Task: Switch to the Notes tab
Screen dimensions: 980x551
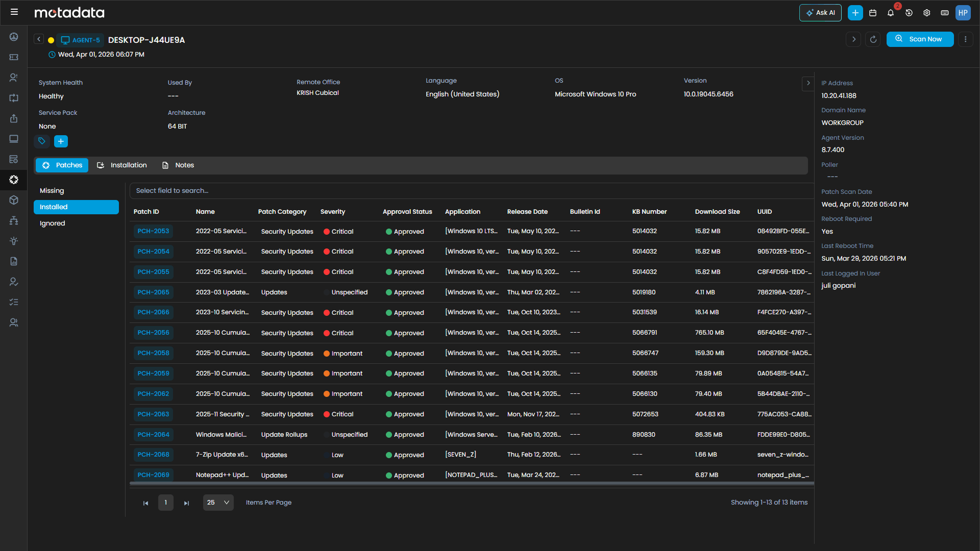Action: coord(178,165)
